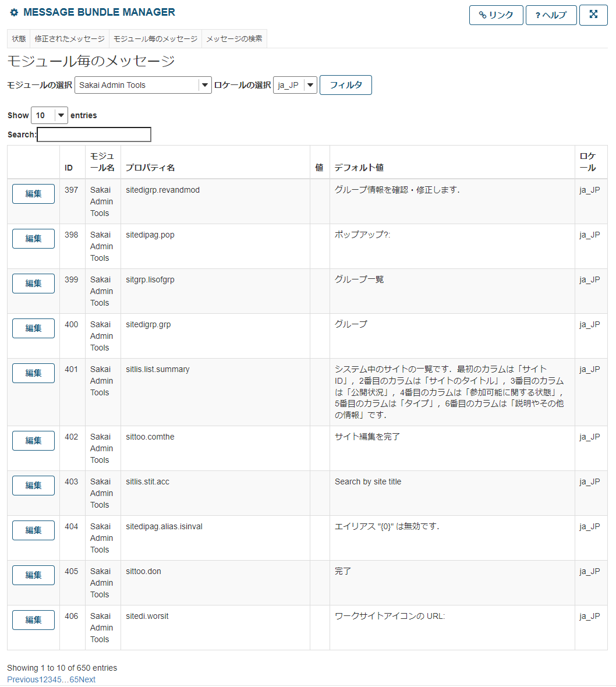Click the fullscreen expand icon button
This screenshot has width=616, height=687.
593,15
